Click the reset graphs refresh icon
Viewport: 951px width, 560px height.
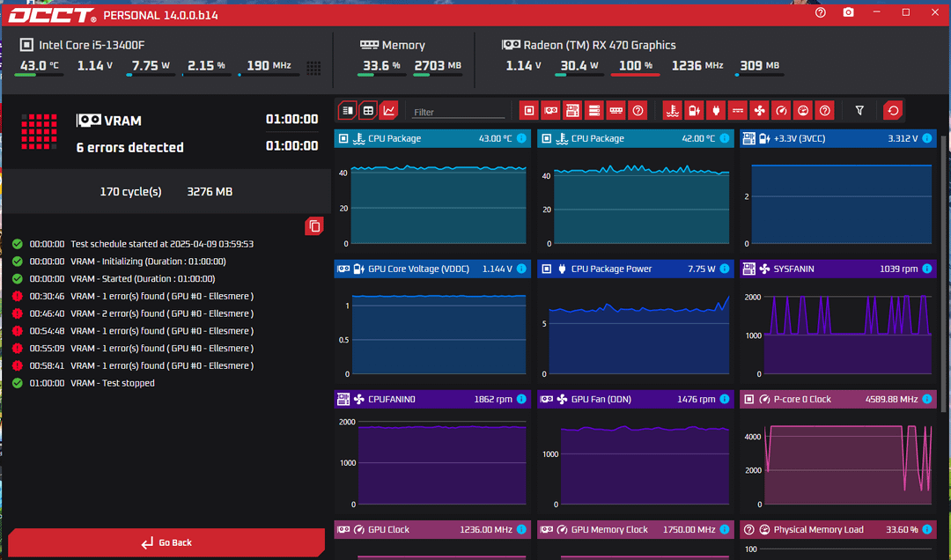(x=894, y=110)
